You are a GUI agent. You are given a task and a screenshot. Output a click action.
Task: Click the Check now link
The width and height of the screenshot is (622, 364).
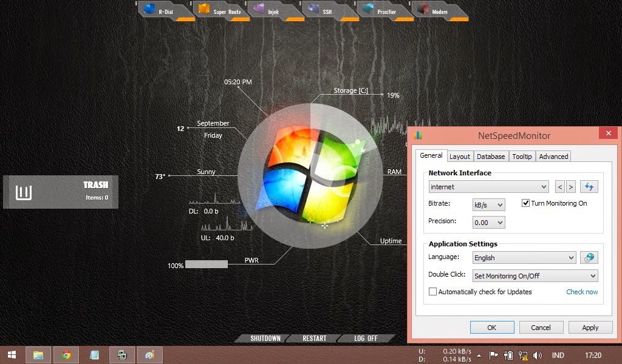(582, 292)
